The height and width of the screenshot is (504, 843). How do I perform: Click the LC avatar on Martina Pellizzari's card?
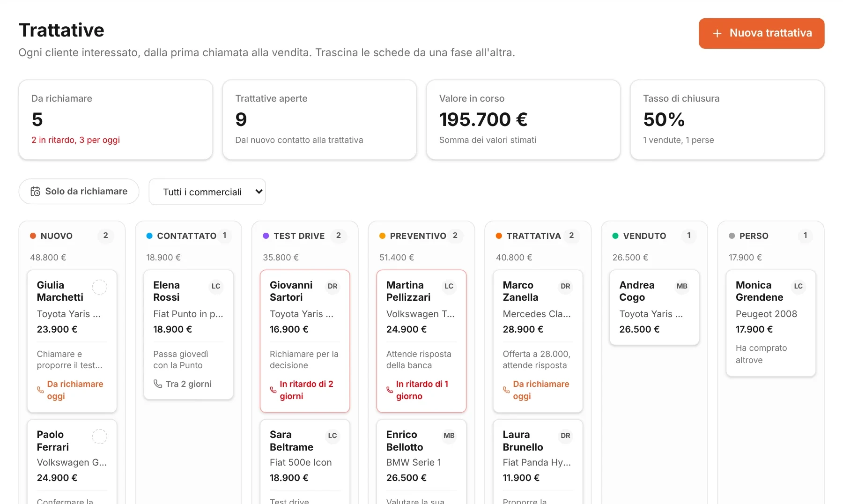click(x=449, y=286)
